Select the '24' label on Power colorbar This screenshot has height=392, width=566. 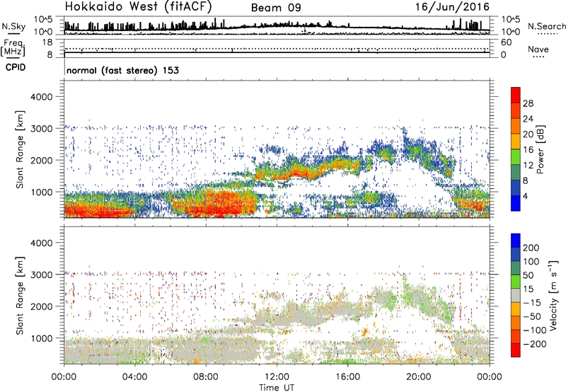click(x=528, y=119)
